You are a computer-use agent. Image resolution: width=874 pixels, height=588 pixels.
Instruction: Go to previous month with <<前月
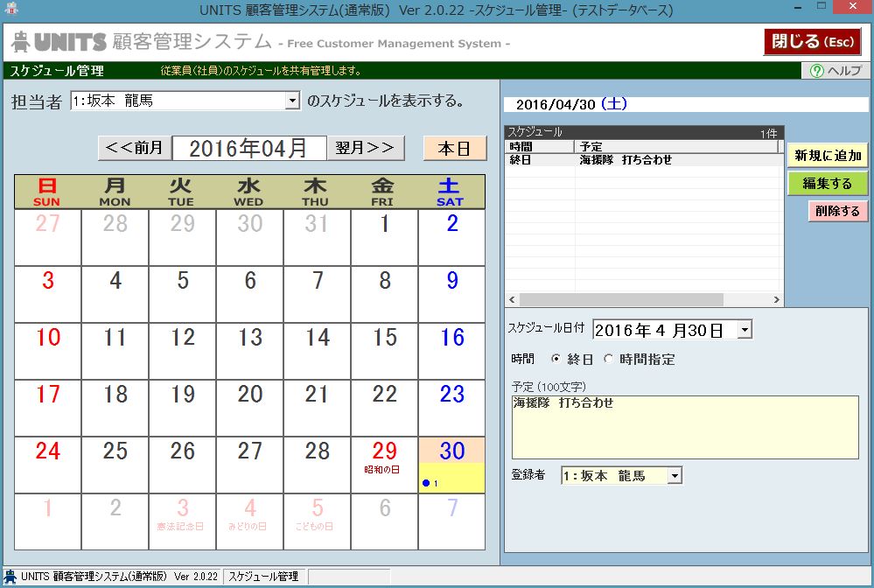135,148
